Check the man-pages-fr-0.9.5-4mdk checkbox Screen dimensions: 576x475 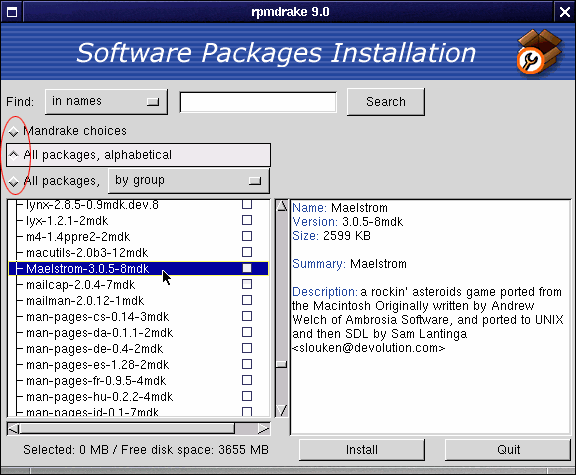coord(247,380)
